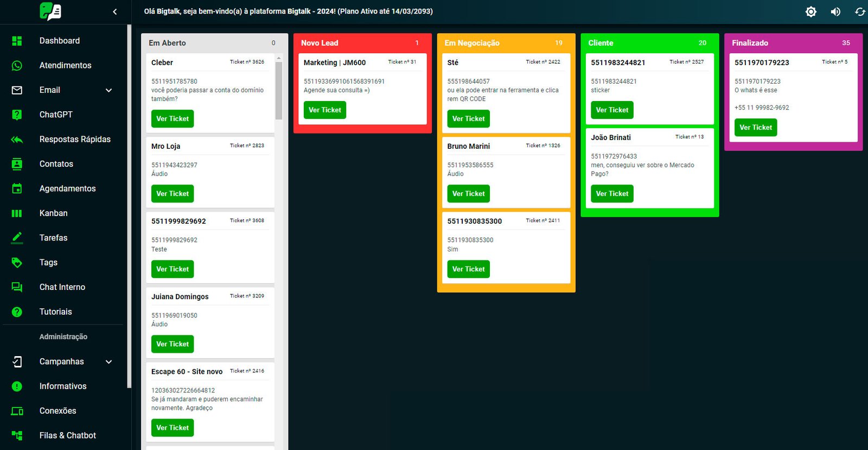Click the Finalizado purple column header
Screen dimensions: 868x450
pos(793,43)
